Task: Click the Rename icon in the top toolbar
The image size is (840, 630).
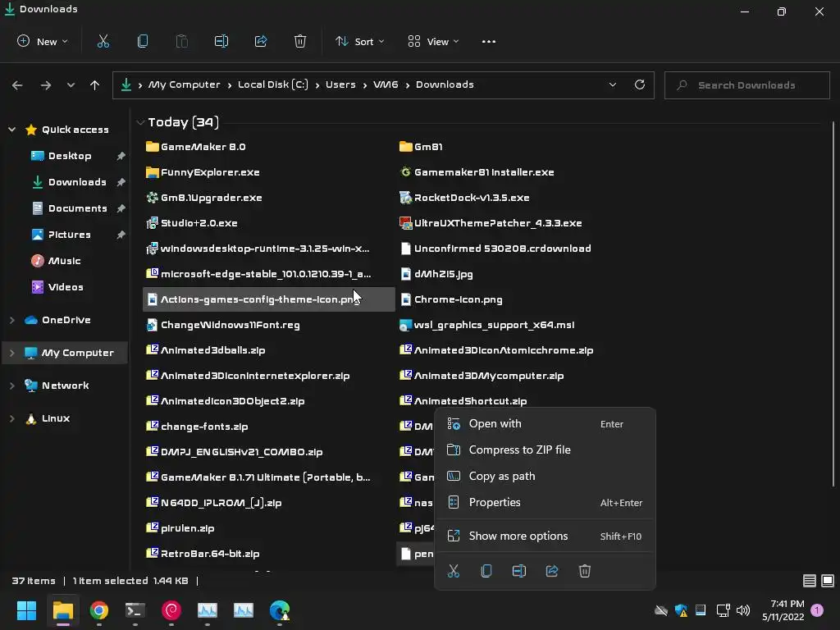Action: tap(221, 41)
